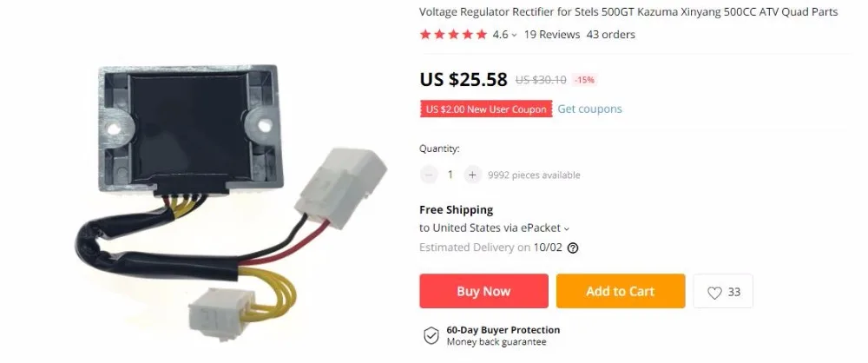Click the quantity value field
868x363 pixels.
point(450,175)
